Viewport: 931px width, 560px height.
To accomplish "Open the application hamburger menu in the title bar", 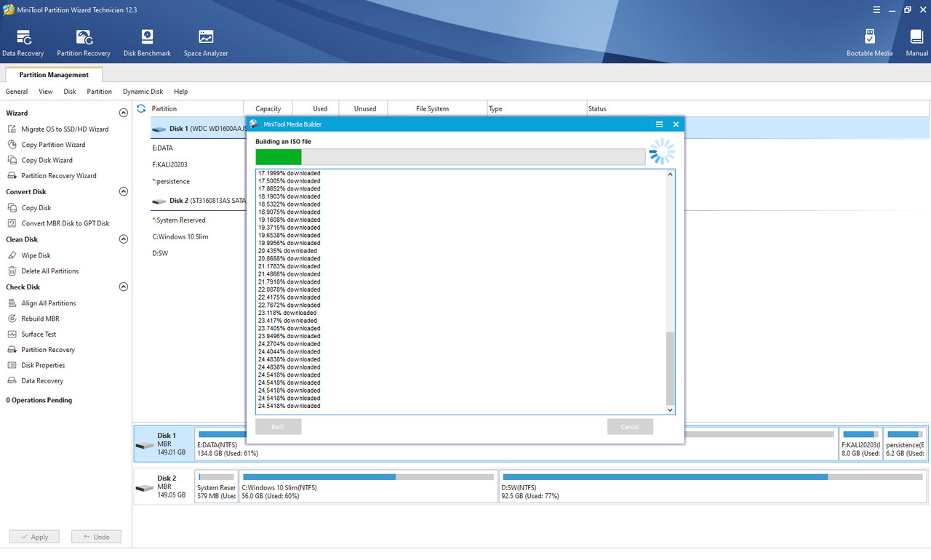I will click(x=876, y=9).
